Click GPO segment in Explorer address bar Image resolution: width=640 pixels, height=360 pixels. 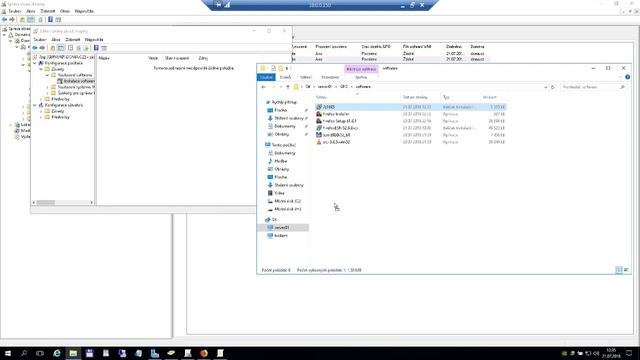pyautogui.click(x=344, y=87)
